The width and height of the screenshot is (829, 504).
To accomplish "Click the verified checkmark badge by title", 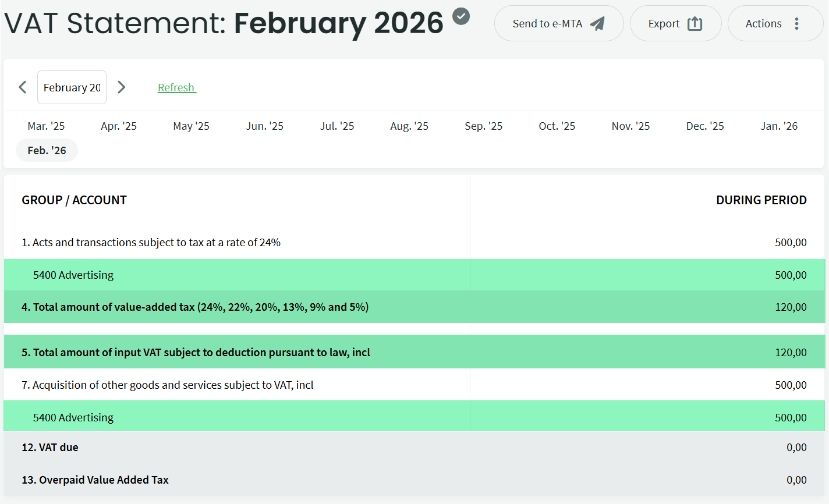I will pyautogui.click(x=461, y=16).
